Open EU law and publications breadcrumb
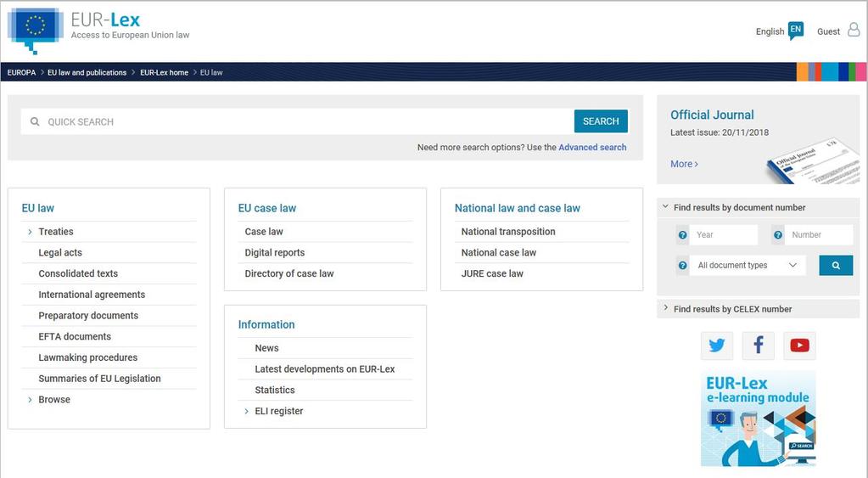The height and width of the screenshot is (478, 868). click(87, 72)
